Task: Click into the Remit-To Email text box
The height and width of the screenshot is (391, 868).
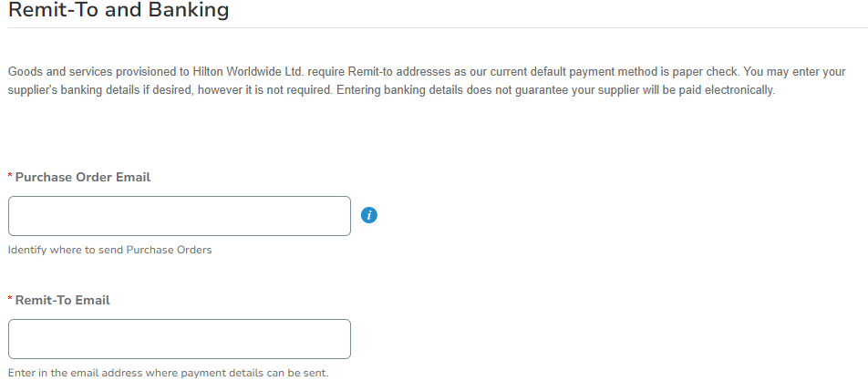Action: [180, 339]
